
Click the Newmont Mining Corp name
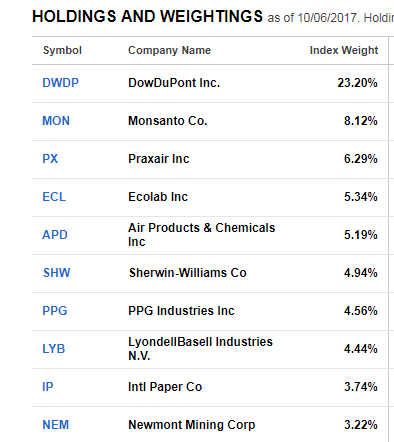click(192, 425)
